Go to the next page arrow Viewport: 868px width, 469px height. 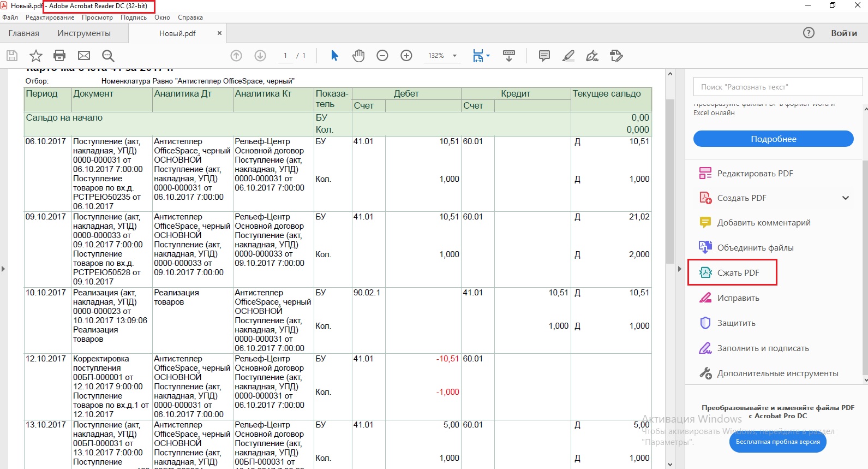pyautogui.click(x=260, y=56)
